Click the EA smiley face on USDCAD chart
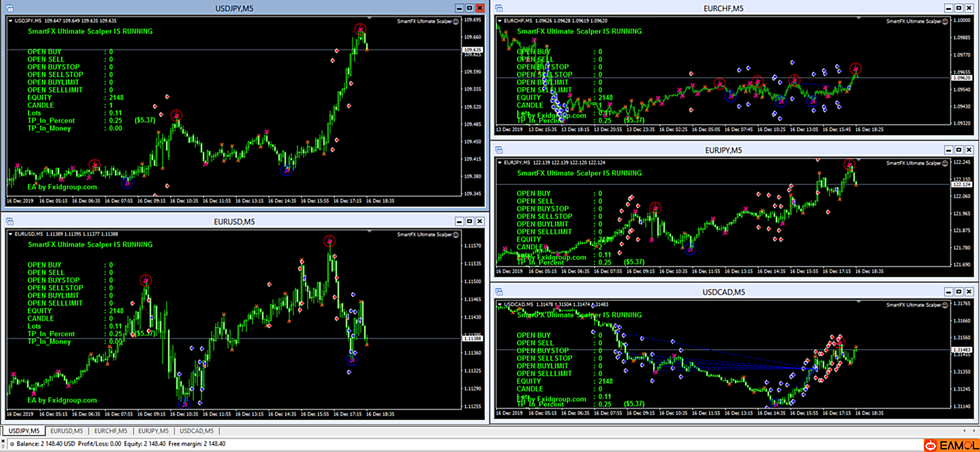 pyautogui.click(x=945, y=305)
